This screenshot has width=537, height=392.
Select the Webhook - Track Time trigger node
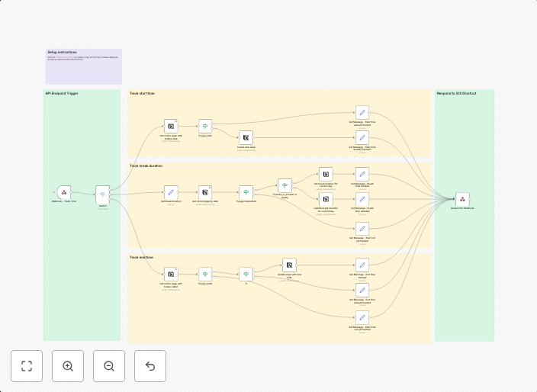click(64, 193)
